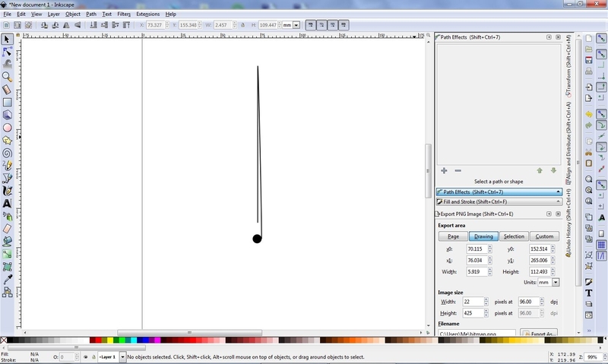The image size is (608, 364).
Task: Activate the Spiral tool
Action: [x=8, y=153]
